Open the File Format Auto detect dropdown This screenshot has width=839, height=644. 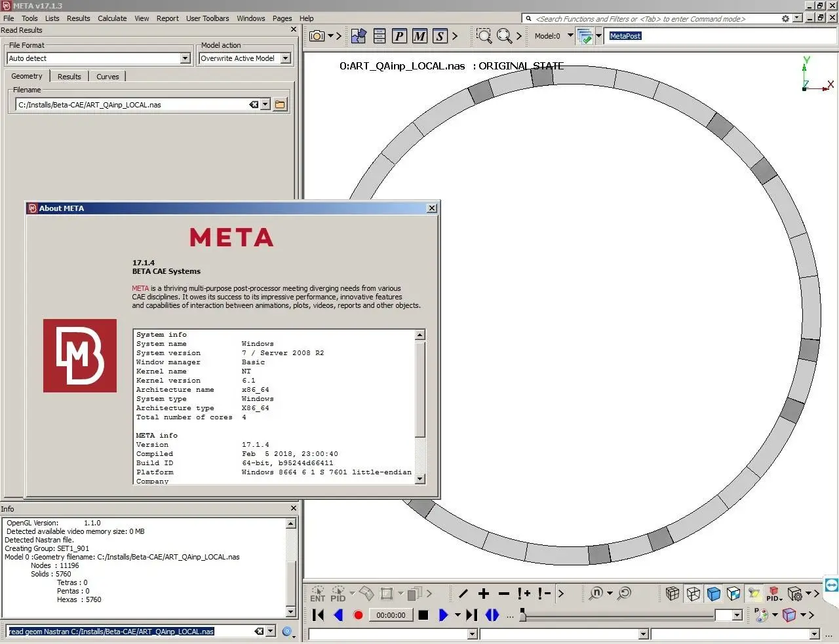click(185, 58)
